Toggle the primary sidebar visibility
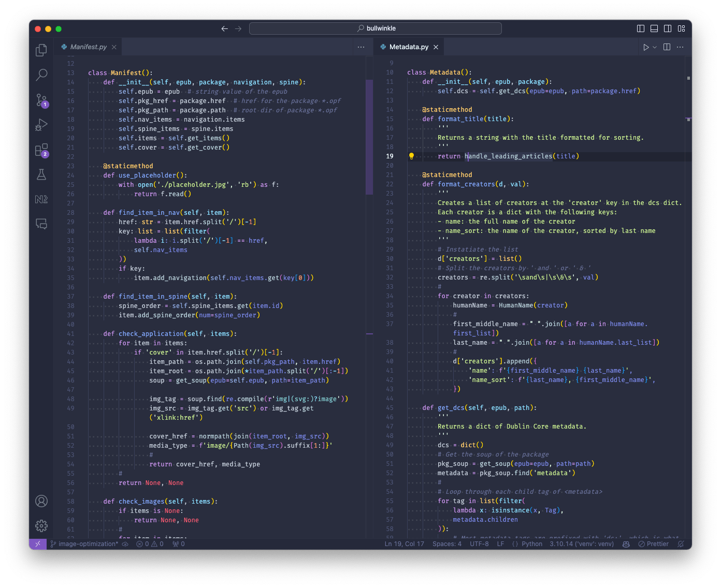The image size is (721, 588). pyautogui.click(x=641, y=28)
